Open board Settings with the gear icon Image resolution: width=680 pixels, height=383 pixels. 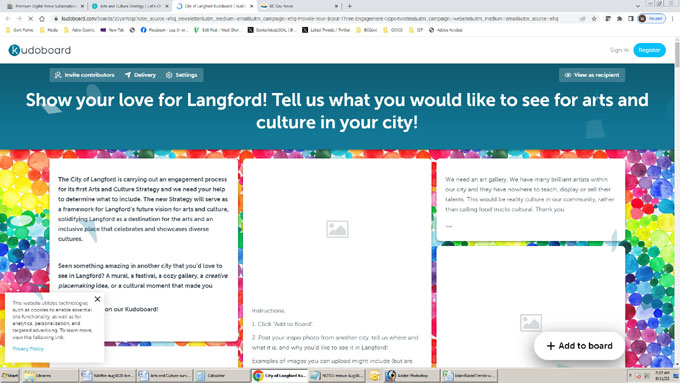[181, 75]
